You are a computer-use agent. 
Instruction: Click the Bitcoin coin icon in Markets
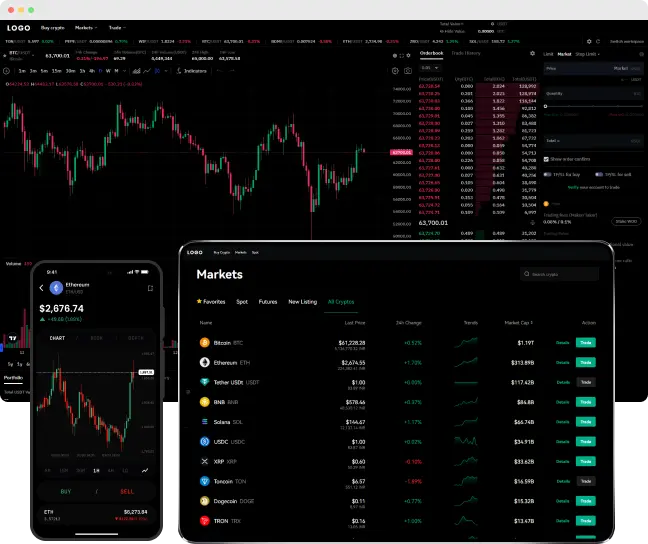tap(205, 342)
